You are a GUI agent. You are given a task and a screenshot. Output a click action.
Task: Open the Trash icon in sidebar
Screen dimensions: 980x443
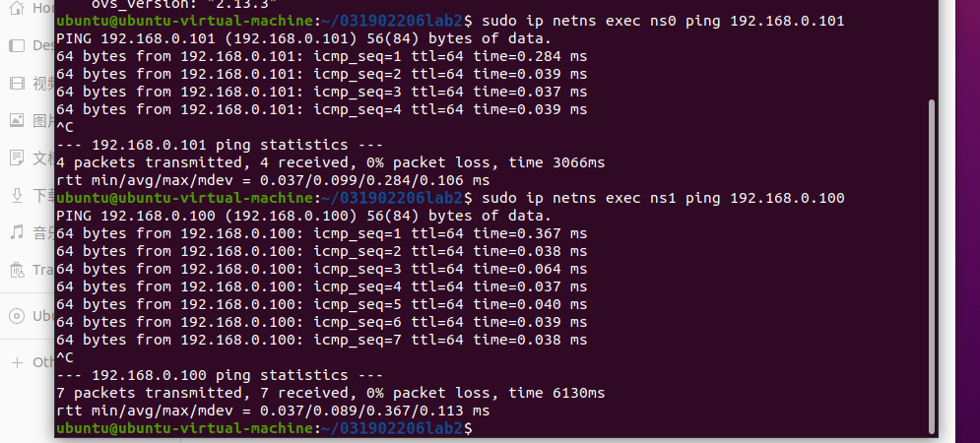pyautogui.click(x=16, y=270)
